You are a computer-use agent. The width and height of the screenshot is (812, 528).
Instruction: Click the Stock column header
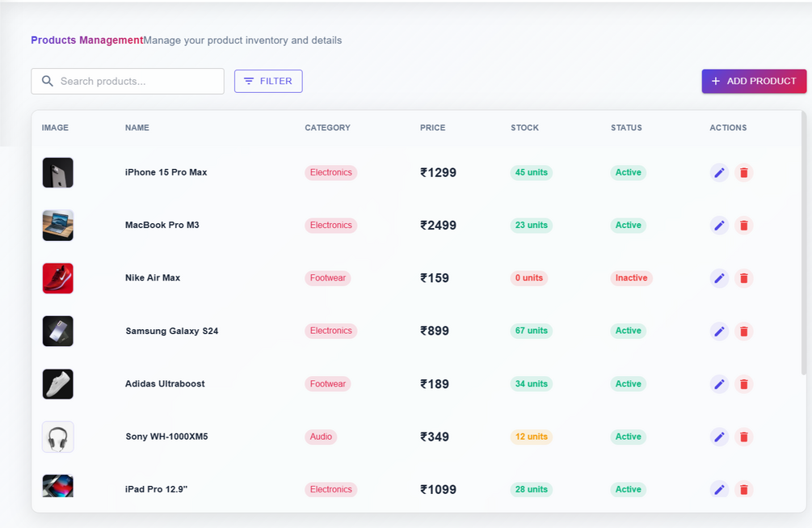[524, 128]
